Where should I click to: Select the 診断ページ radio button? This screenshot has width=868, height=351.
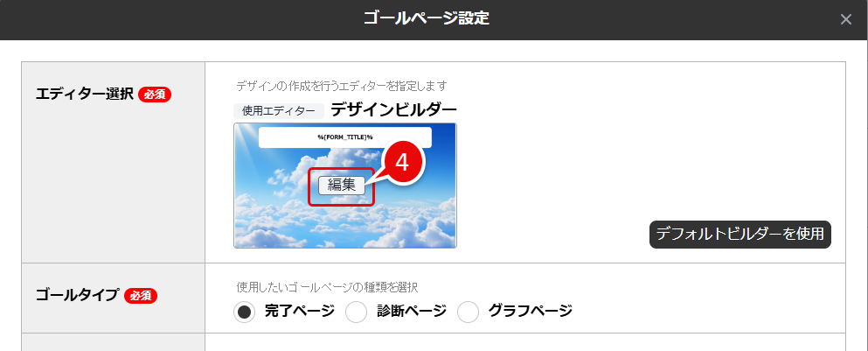coord(356,312)
